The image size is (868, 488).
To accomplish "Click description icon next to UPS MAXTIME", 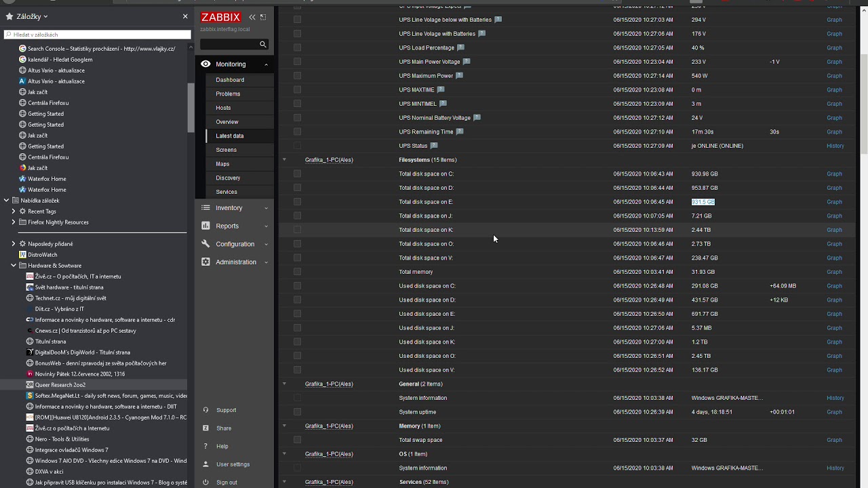I will pos(441,89).
